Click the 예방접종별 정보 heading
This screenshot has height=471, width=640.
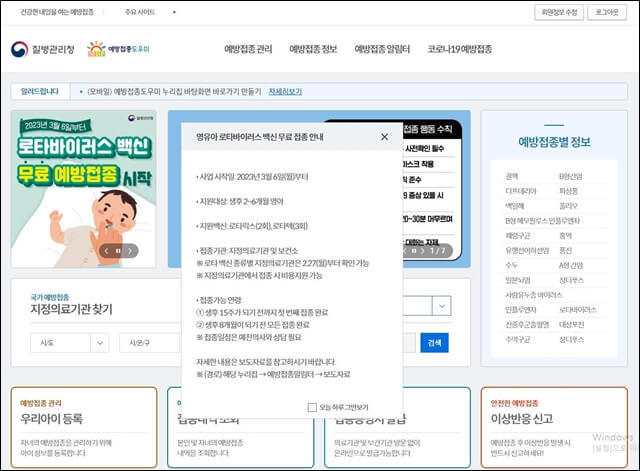click(x=554, y=142)
